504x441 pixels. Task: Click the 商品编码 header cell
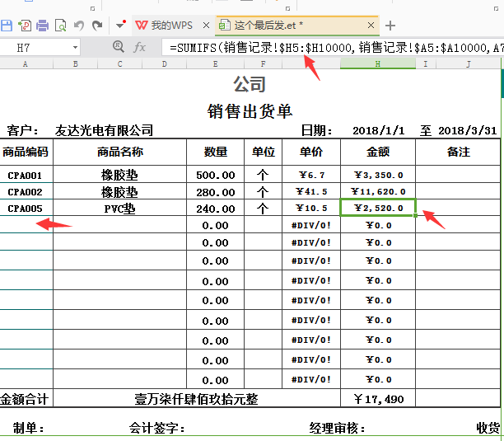click(26, 152)
